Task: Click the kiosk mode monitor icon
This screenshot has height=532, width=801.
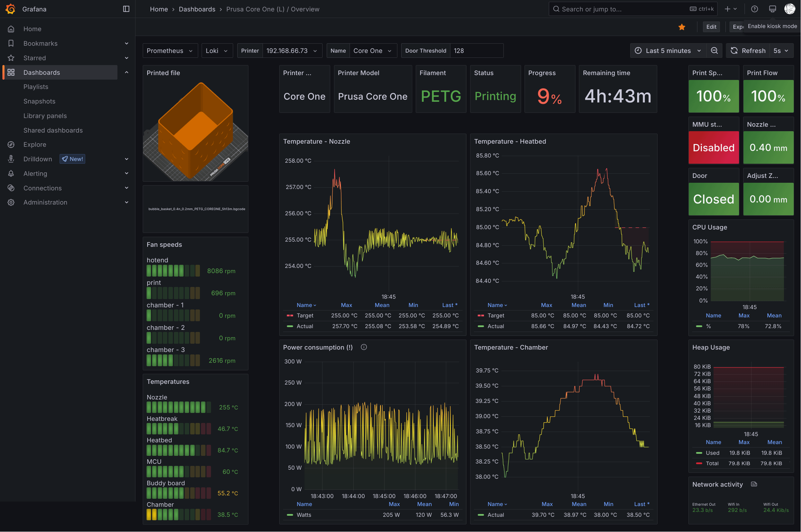Action: pyautogui.click(x=772, y=9)
